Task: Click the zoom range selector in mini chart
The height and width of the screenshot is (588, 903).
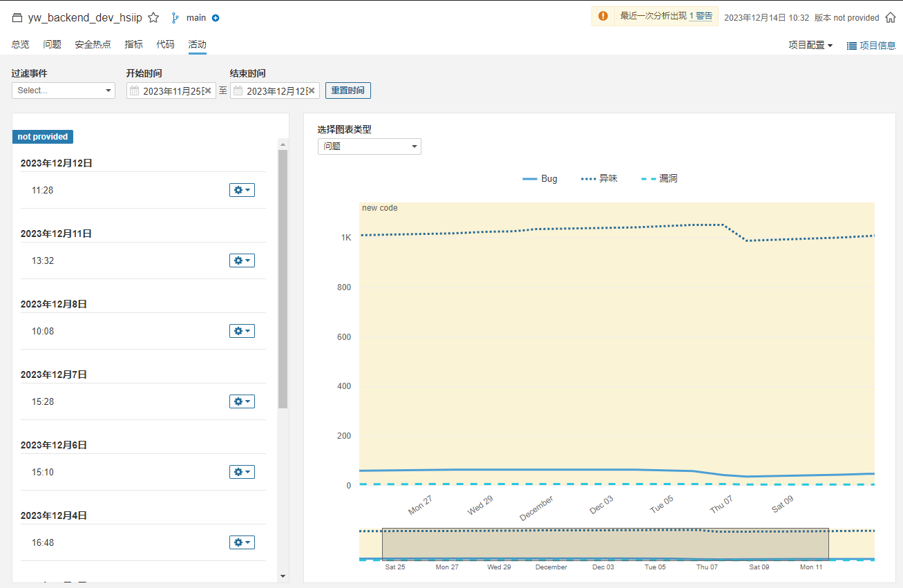Action: [x=605, y=544]
